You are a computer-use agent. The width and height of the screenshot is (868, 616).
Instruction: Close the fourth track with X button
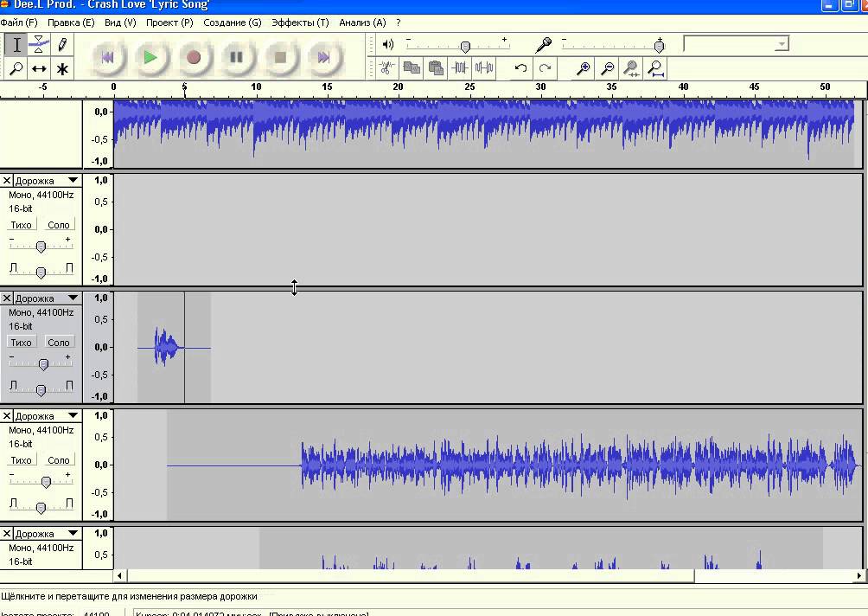(7, 416)
